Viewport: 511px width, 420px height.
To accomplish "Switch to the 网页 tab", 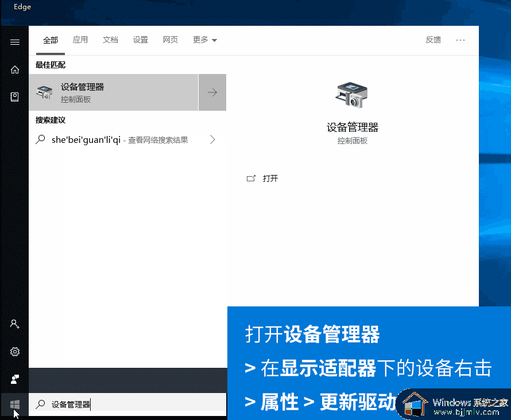I will 171,40.
